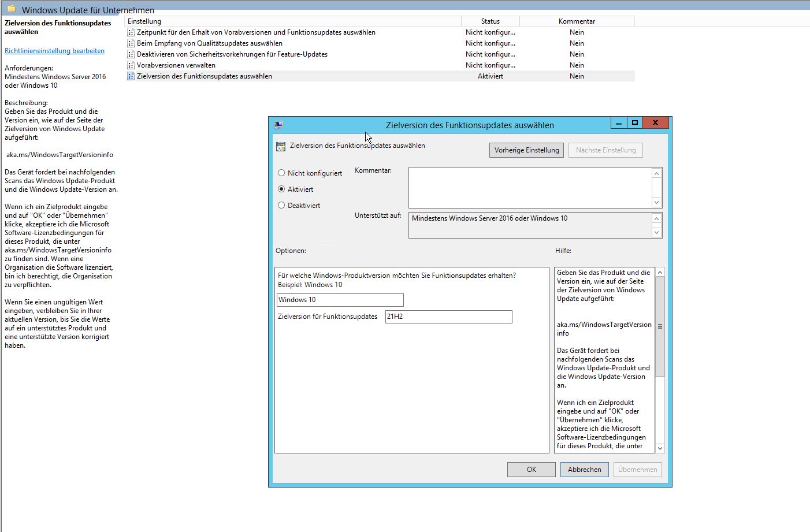Image resolution: width=810 pixels, height=532 pixels.
Task: Confirm the dialog with OK
Action: 532,470
